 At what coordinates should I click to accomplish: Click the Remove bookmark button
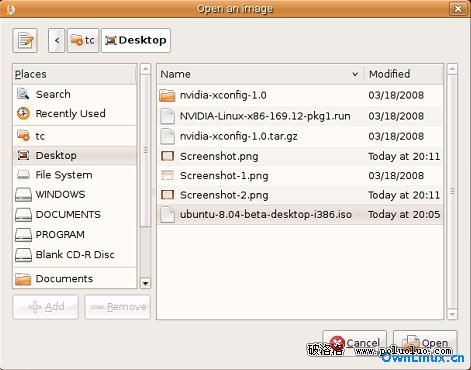(x=118, y=307)
